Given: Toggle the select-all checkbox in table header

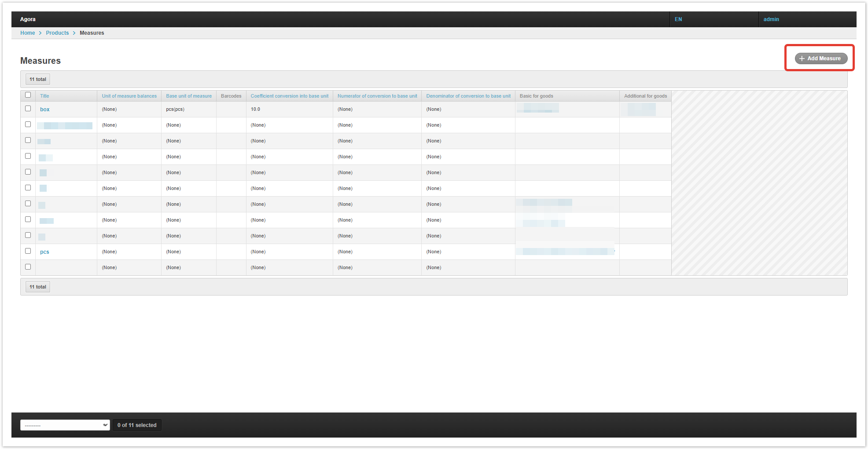Looking at the screenshot, I should (28, 95).
